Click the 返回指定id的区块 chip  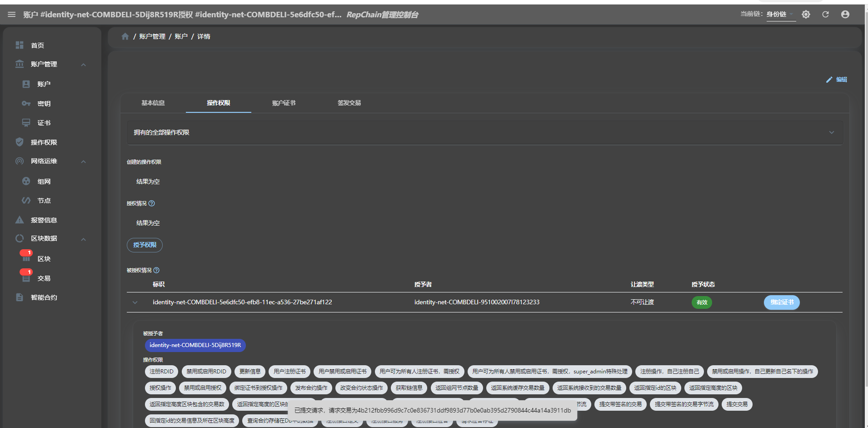(x=655, y=388)
